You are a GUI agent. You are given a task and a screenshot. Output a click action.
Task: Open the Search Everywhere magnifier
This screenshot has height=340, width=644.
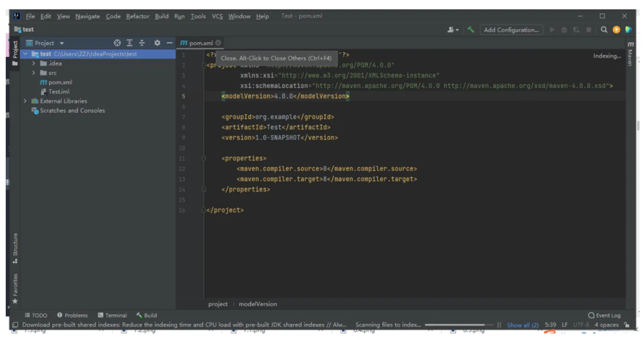coord(604,30)
